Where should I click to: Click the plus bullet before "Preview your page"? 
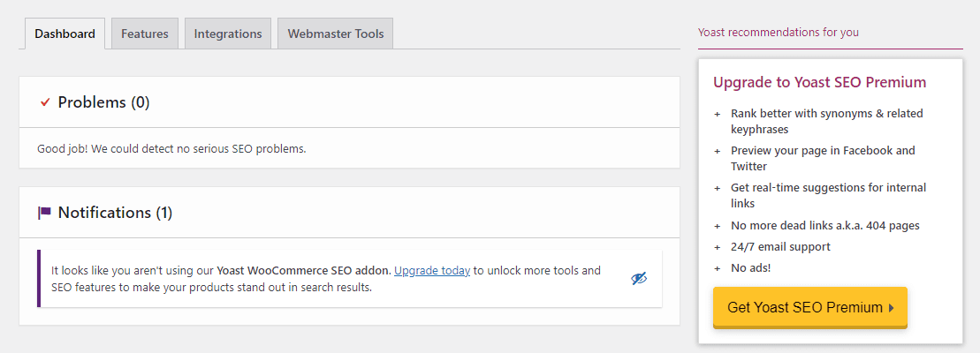point(718,151)
